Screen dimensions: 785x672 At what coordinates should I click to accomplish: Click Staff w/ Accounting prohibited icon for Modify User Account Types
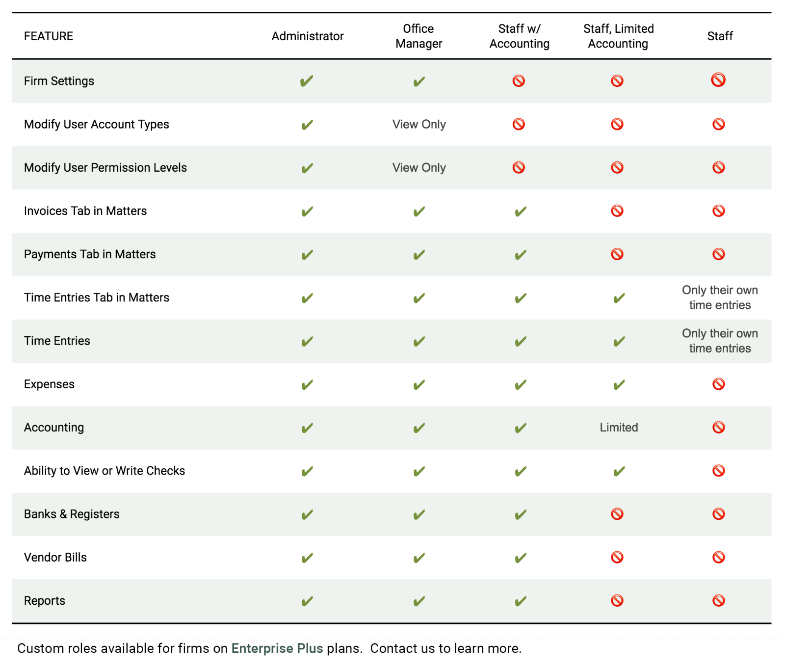[519, 124]
